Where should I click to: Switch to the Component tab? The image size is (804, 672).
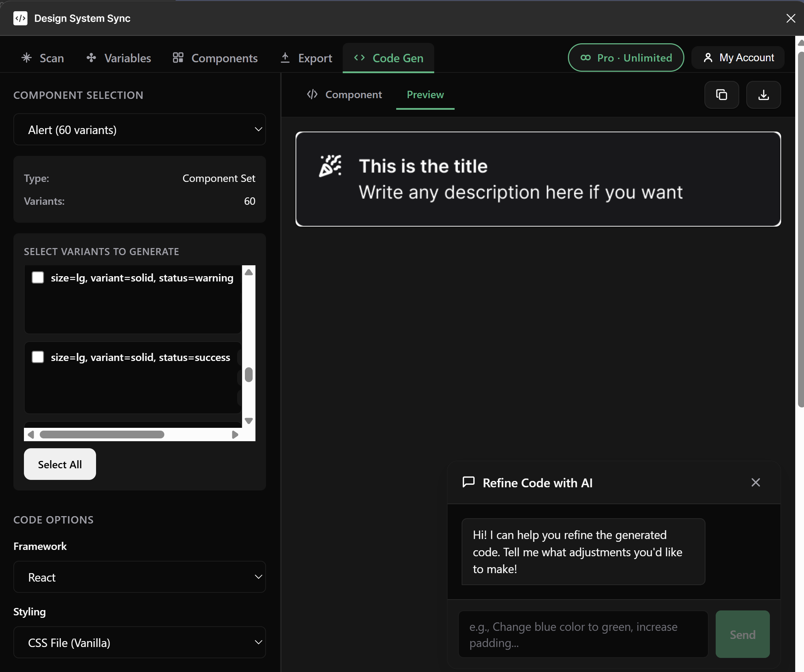pos(344,95)
